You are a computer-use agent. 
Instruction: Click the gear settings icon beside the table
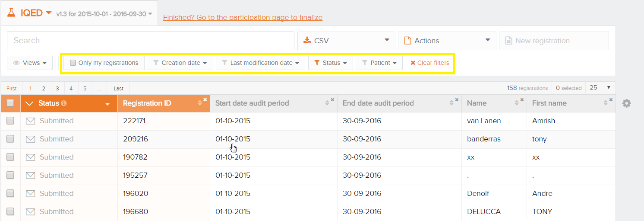626,103
